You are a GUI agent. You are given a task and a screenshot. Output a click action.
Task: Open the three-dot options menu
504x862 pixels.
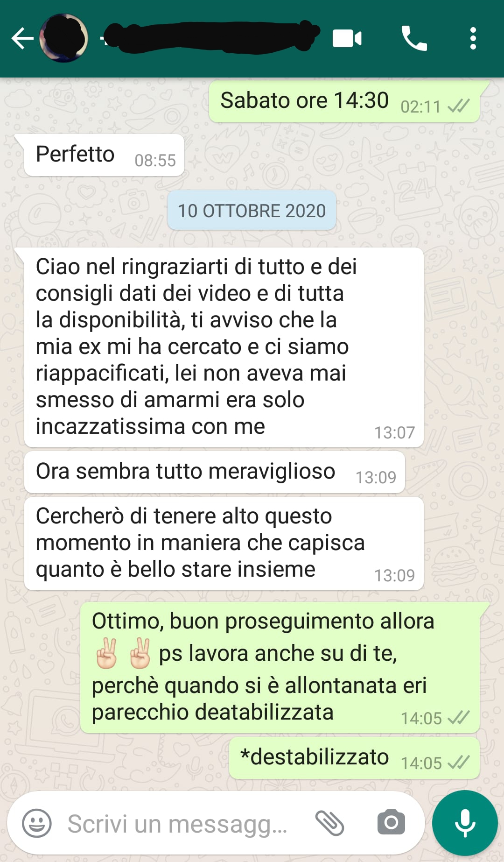pos(473,38)
